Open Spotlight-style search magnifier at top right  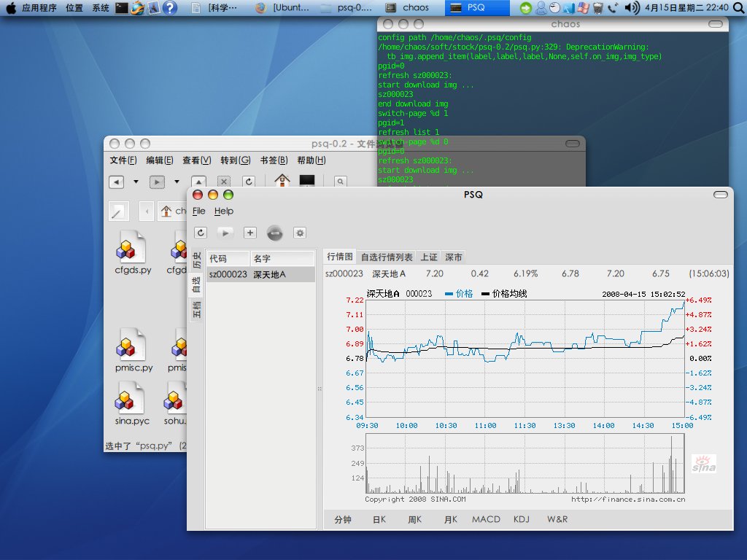738,7
